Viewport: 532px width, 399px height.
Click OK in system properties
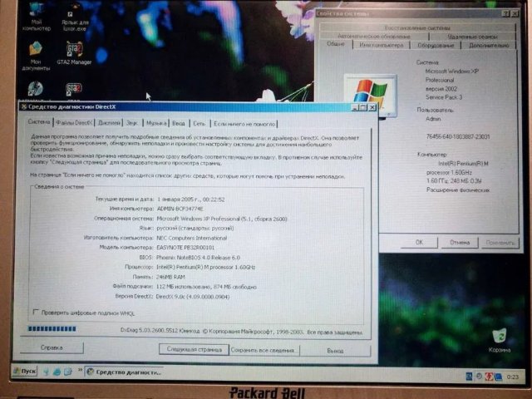click(419, 242)
